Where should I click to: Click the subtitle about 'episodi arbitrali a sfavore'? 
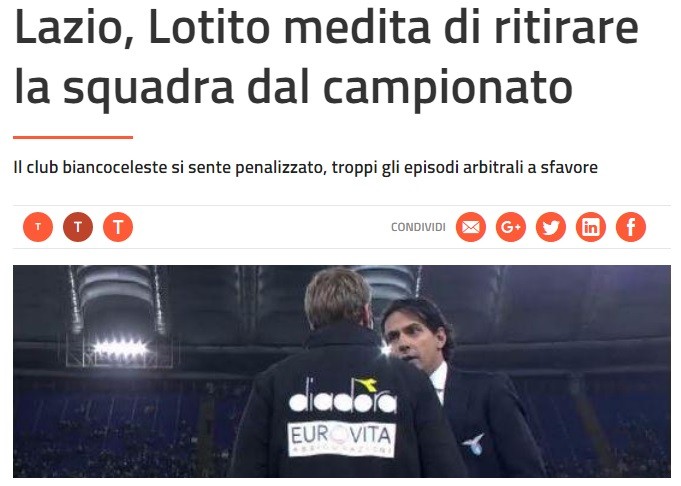pyautogui.click(x=305, y=167)
